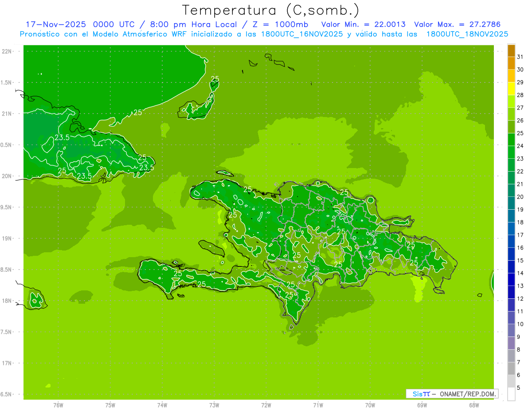Click the colorbar value "14"
The image size is (532, 411).
click(x=520, y=273)
